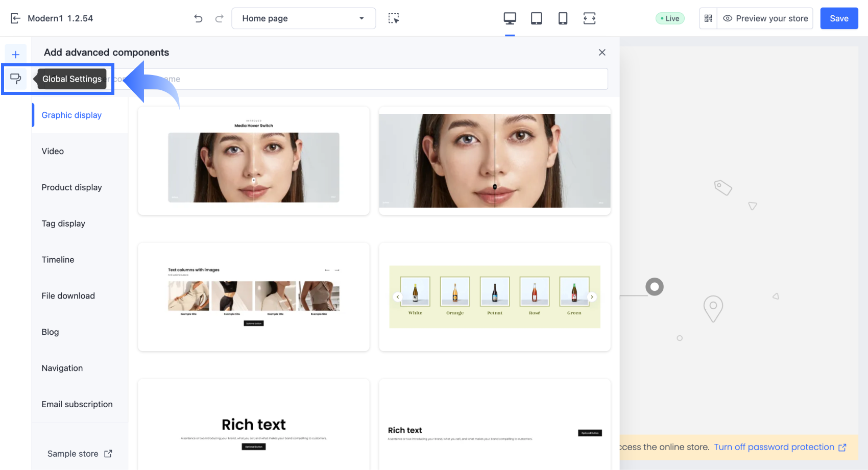The width and height of the screenshot is (868, 470).
Task: Redo the last change
Action: 219,18
